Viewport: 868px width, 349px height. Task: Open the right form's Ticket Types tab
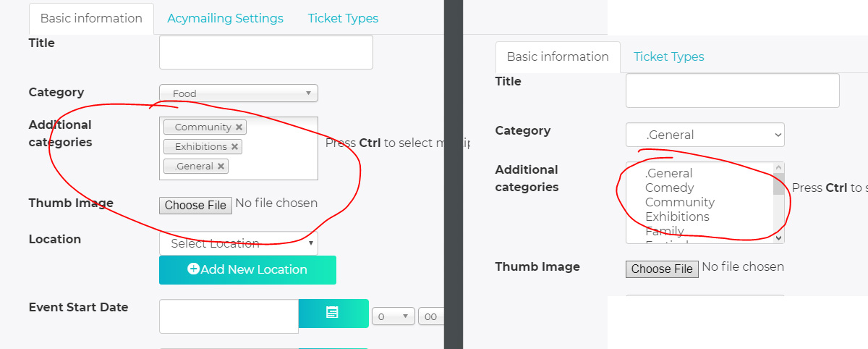[669, 56]
